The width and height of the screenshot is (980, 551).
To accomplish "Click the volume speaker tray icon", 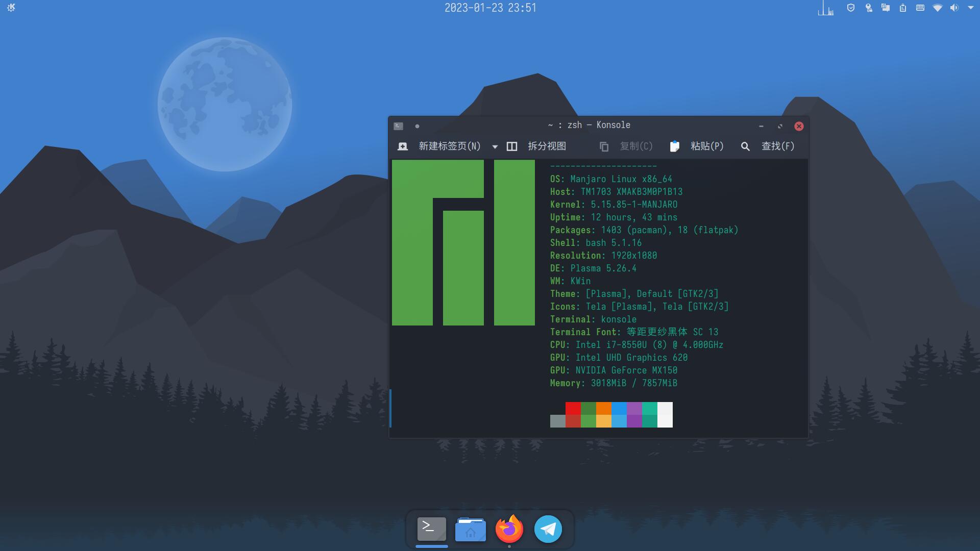I will (x=954, y=8).
